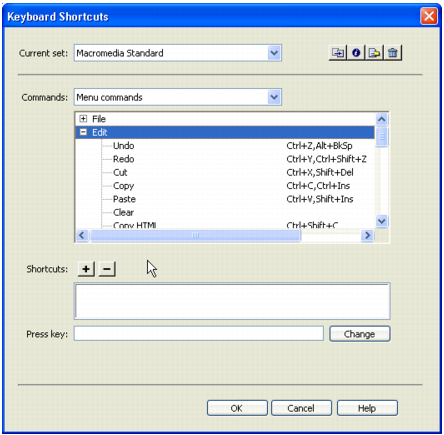Click the OK button
This screenshot has width=444, height=435.
237,408
